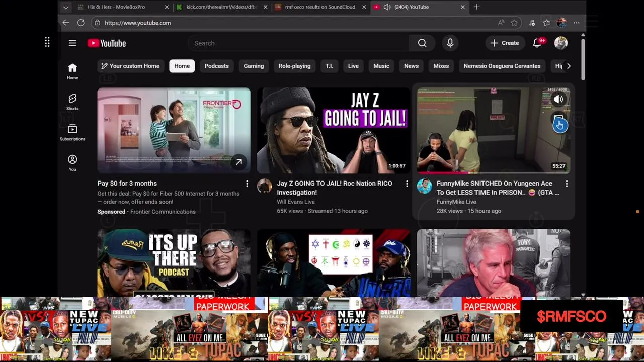Switch to the kick.com tab
The width and height of the screenshot is (644, 362).
221,7
